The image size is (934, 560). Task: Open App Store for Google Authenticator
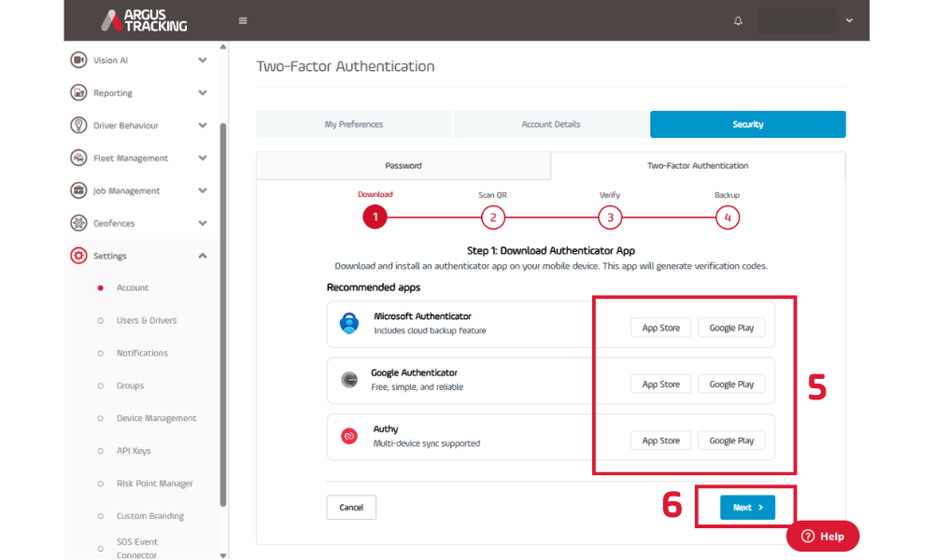[x=660, y=384]
